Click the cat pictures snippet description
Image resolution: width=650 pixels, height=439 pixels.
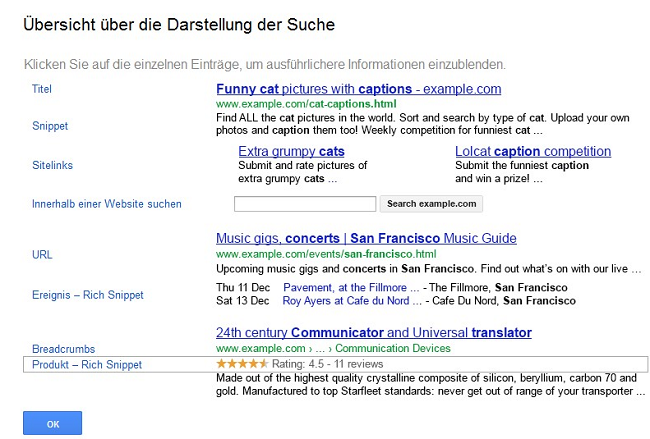click(422, 124)
